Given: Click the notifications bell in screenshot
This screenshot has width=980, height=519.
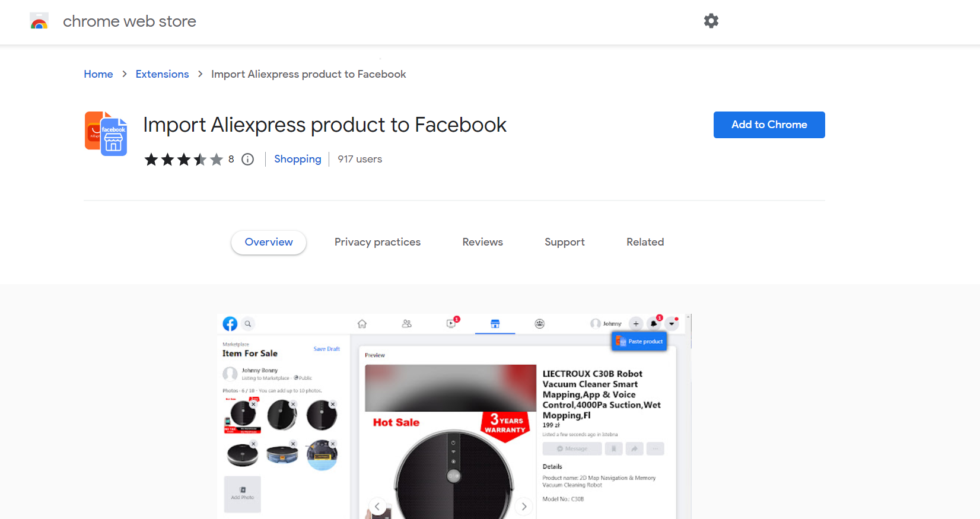Looking at the screenshot, I should (654, 323).
